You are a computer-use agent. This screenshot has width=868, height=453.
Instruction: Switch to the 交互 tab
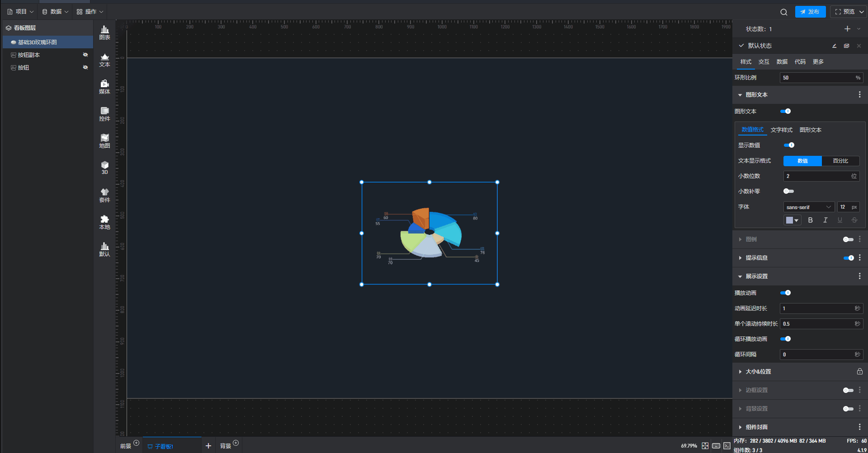[x=764, y=62]
